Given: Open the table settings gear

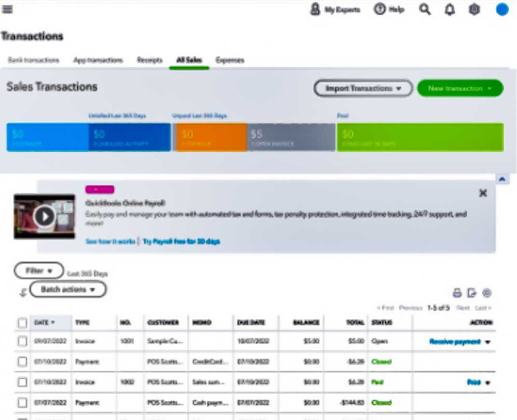Looking at the screenshot, I should click(x=487, y=293).
